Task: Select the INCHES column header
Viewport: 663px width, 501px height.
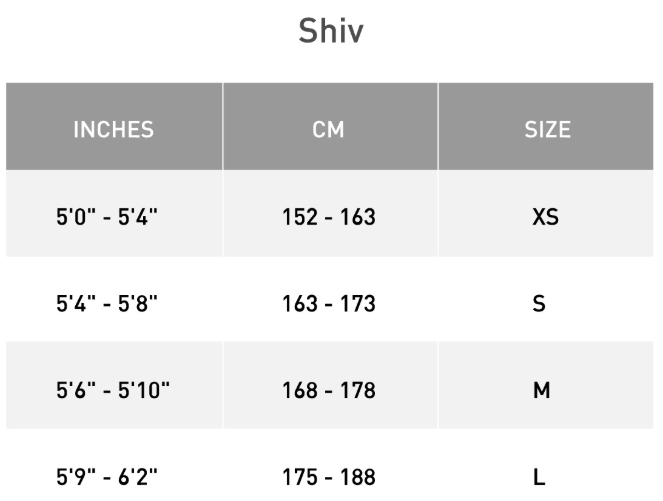Action: [113, 130]
